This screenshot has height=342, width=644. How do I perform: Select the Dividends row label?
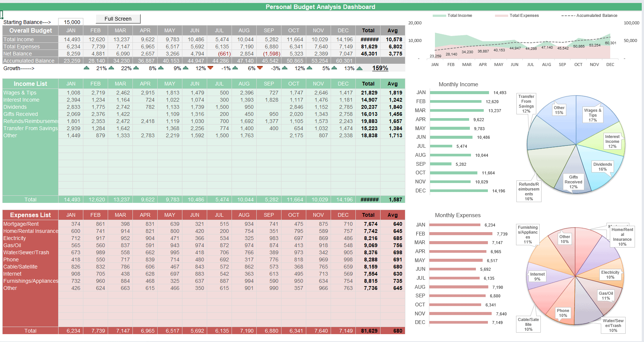click(30, 107)
